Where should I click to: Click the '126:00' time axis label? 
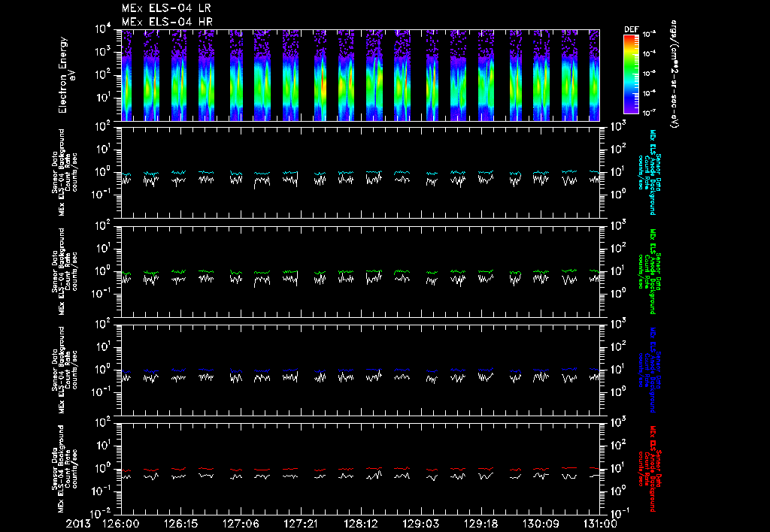coord(121,524)
